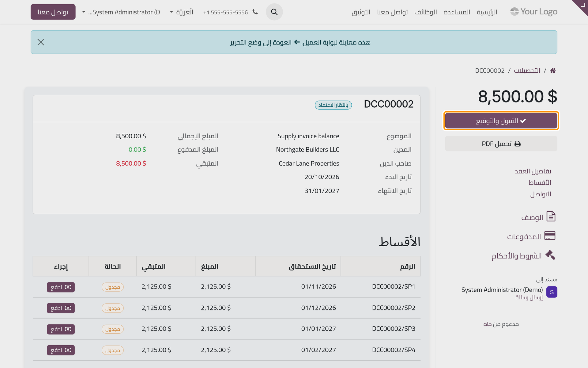Click the start date 20/10/2026
The image size is (588, 368).
pos(322,177)
